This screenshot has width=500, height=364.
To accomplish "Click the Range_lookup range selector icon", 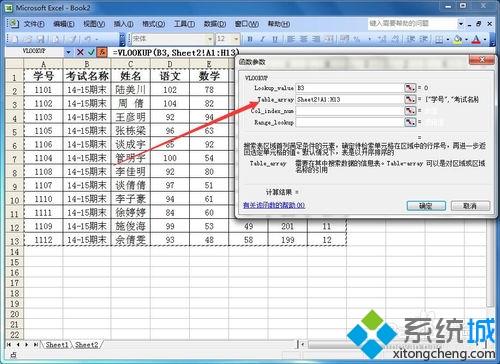I will 410,122.
